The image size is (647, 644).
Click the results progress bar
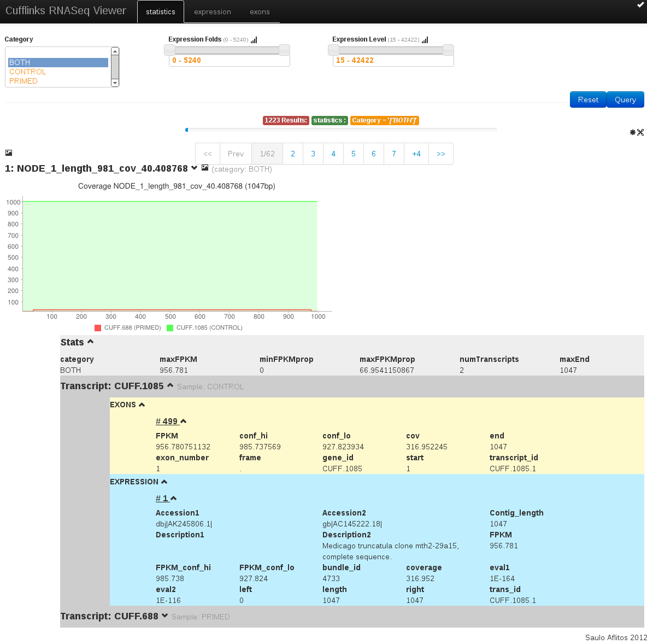(341, 130)
